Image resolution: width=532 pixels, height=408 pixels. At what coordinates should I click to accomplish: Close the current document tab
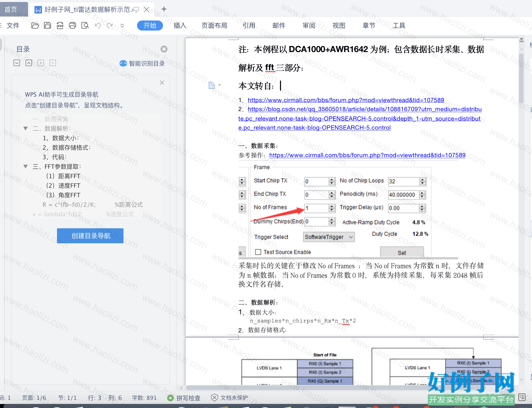coord(146,10)
